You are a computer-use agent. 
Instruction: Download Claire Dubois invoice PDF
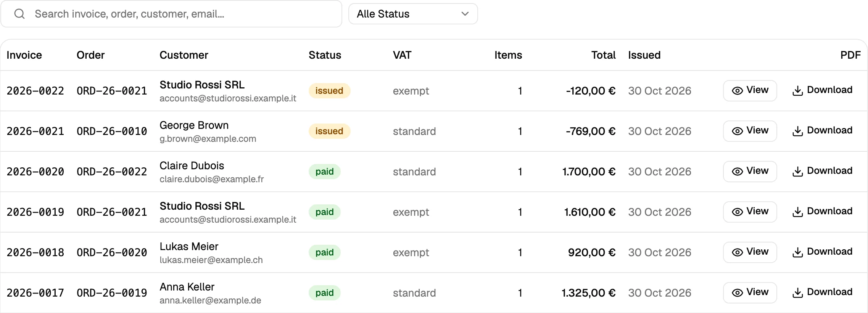[x=822, y=171]
